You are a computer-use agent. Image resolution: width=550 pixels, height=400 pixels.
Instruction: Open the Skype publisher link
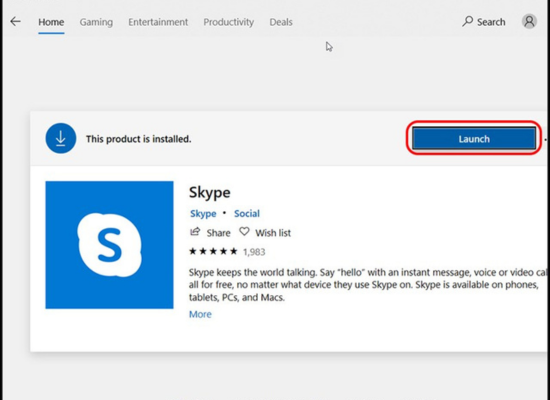pos(203,214)
